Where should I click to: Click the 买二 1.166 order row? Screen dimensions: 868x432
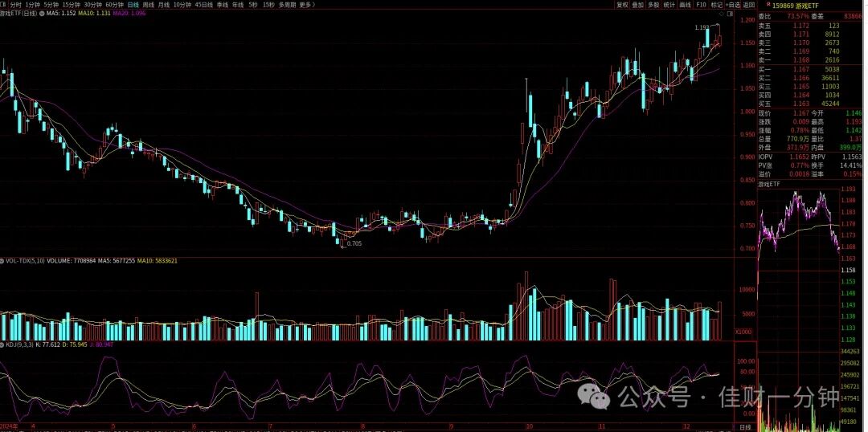[799, 78]
